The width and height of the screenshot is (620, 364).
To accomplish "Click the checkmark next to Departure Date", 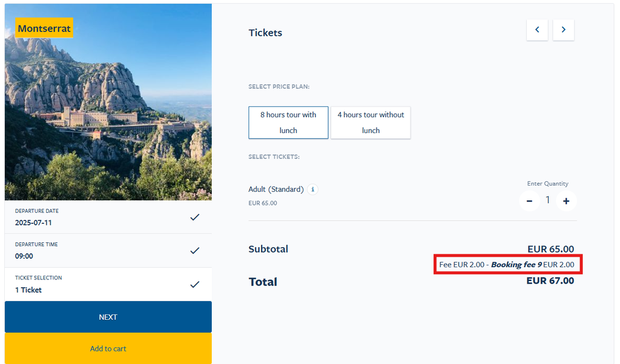I will [194, 217].
